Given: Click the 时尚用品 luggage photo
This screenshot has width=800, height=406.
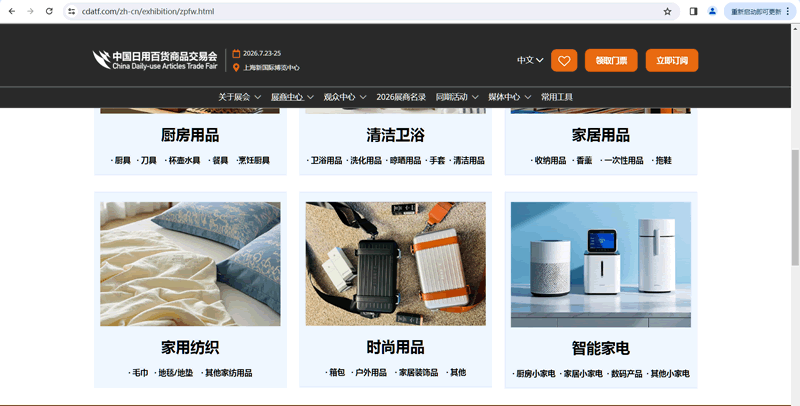Looking at the screenshot, I should click(x=395, y=264).
